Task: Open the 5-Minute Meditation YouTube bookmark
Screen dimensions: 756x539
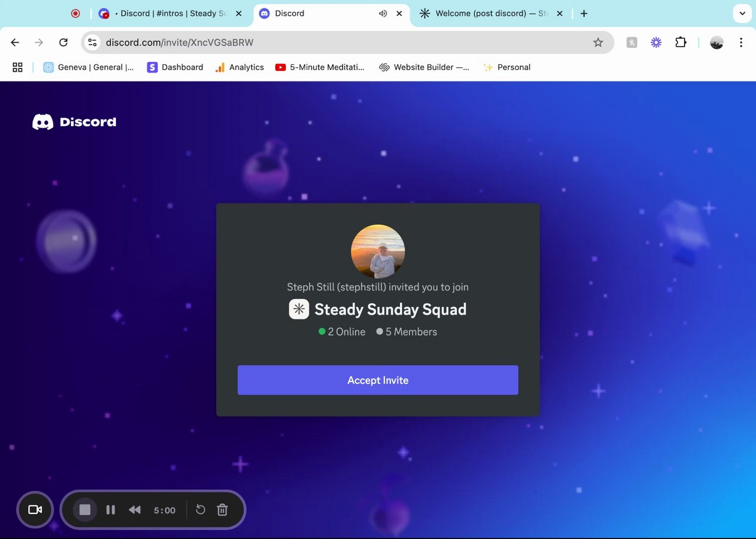Action: (x=320, y=67)
